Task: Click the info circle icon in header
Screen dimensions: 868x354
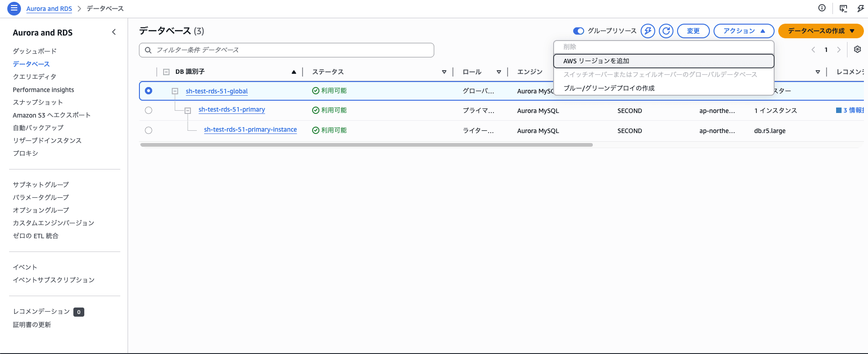Action: tap(822, 8)
